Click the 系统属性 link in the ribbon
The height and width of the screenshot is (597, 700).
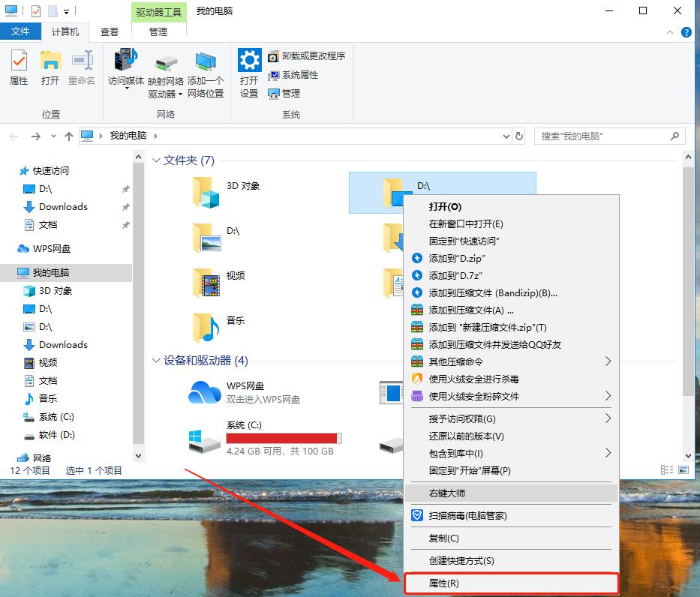(300, 74)
